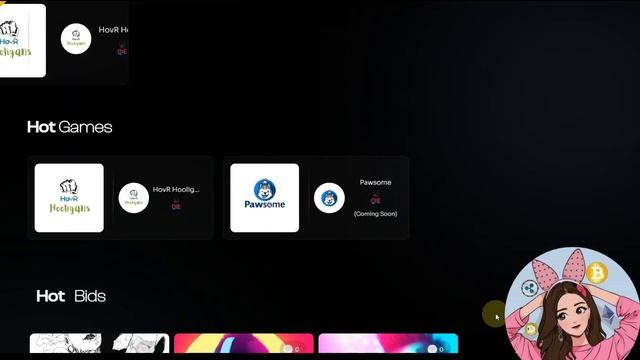
Task: Open the pink and blue bid thumbnail
Action: point(388,343)
